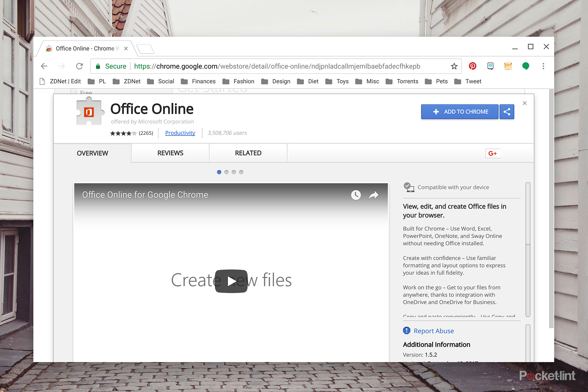Open the Finances bookmark folder

click(198, 82)
